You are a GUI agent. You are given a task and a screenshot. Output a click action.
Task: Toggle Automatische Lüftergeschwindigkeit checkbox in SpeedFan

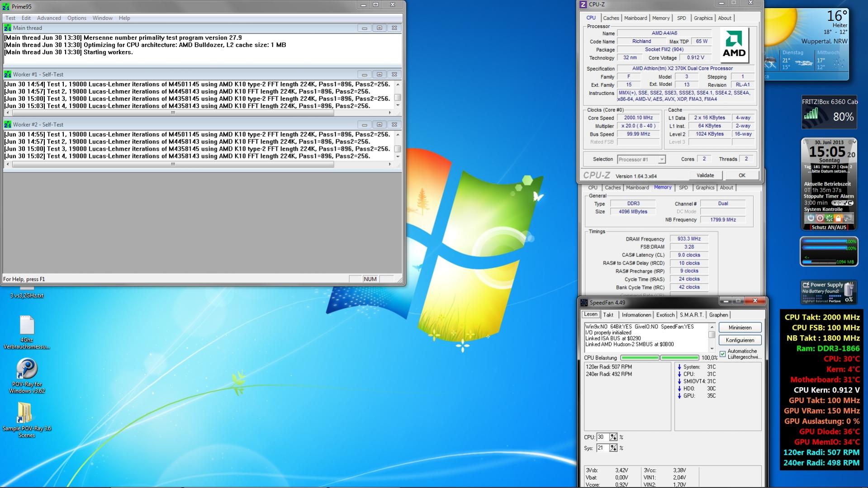pos(722,354)
